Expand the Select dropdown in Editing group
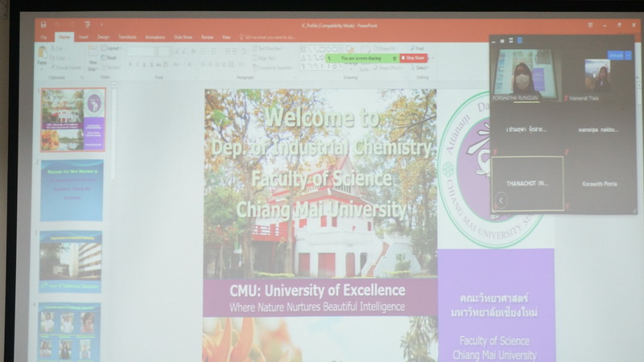Image resolution: width=644 pixels, height=362 pixels. pyautogui.click(x=421, y=68)
